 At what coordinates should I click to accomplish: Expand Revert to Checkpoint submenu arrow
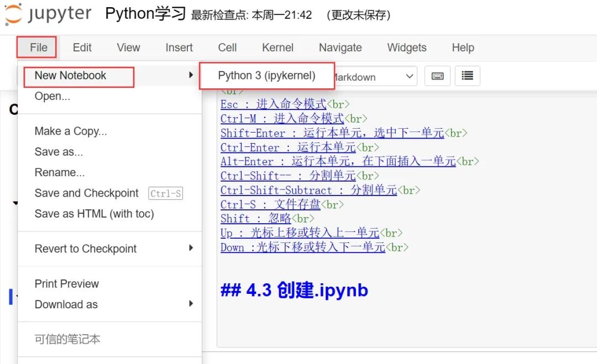pyautogui.click(x=191, y=248)
